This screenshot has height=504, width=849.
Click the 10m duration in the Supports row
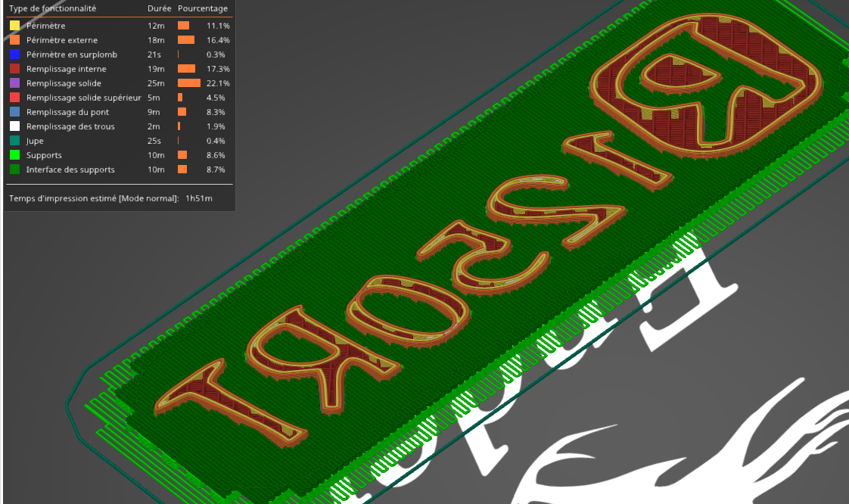tap(156, 155)
